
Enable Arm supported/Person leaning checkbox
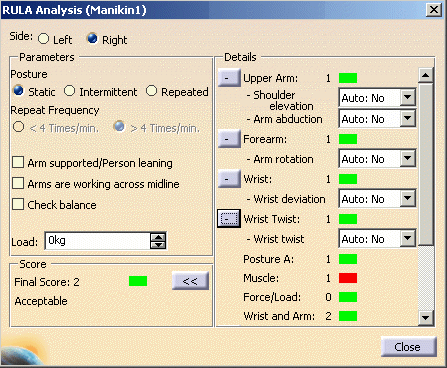click(x=18, y=162)
